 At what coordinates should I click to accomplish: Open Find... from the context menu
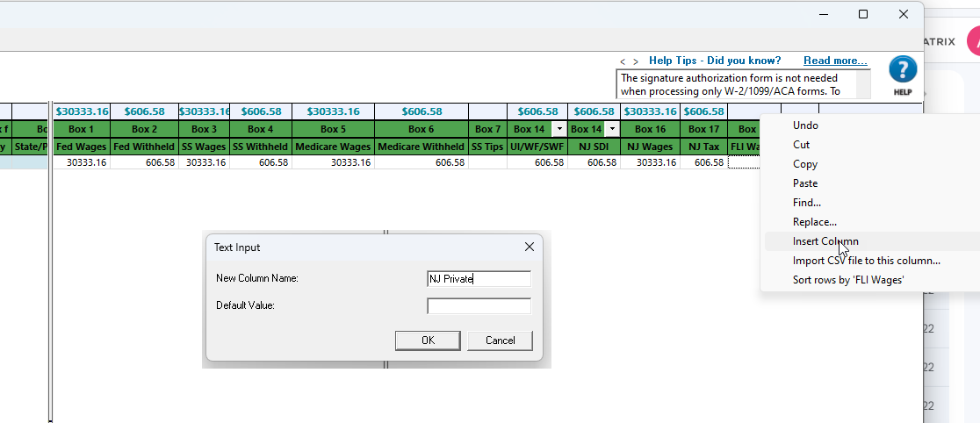pyautogui.click(x=807, y=203)
